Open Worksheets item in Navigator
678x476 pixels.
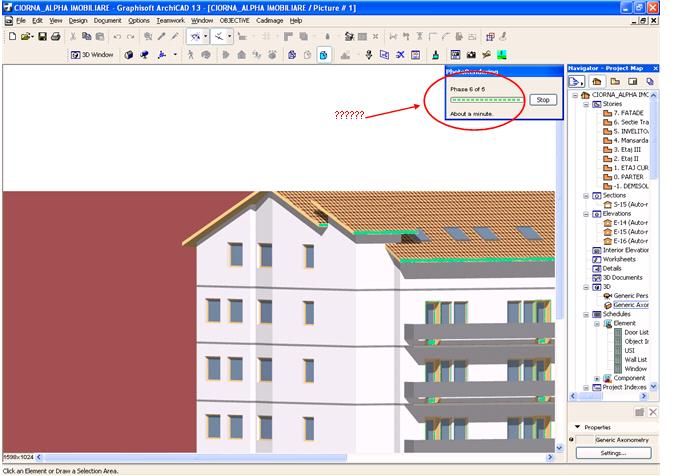614,259
